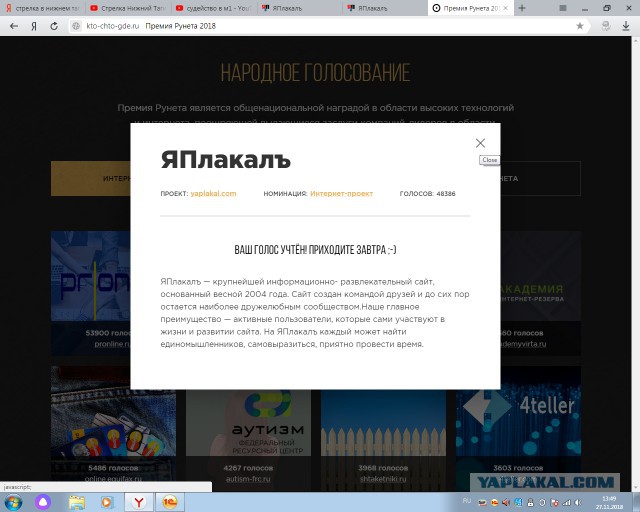Open Windows Explorer from the taskbar
The width and height of the screenshot is (640, 512).
(x=76, y=502)
